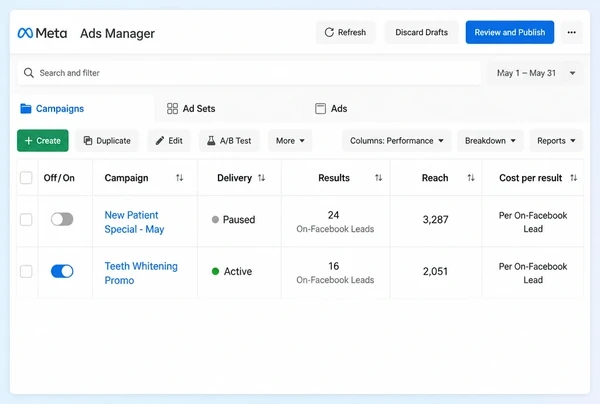Open the Reports dropdown
This screenshot has width=600, height=404.
[556, 141]
